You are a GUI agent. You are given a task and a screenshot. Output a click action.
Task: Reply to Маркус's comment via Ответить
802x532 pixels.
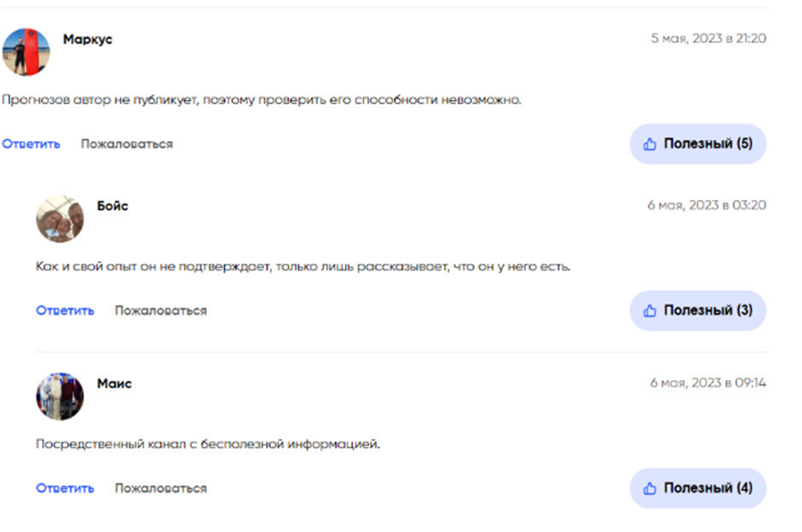pos(31,144)
